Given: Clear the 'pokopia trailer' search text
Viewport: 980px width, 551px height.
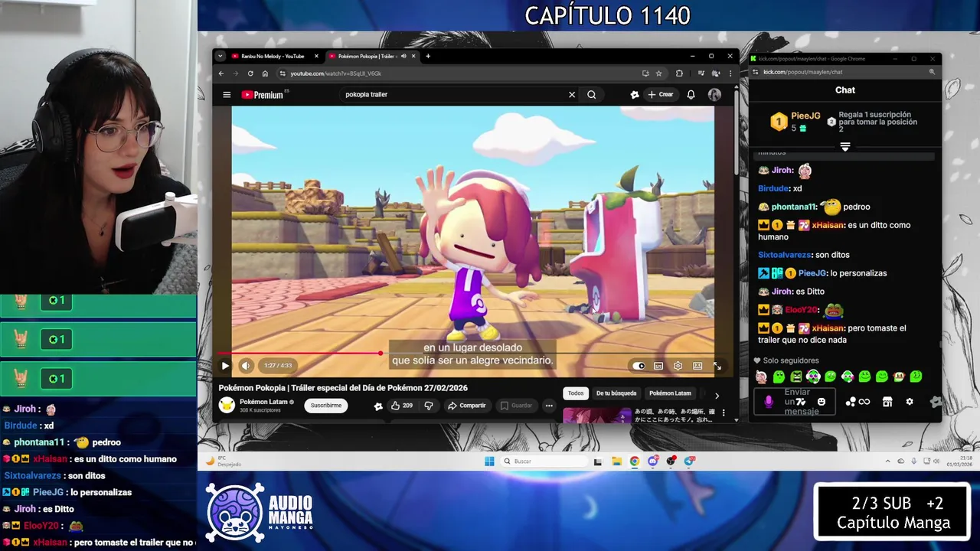Looking at the screenshot, I should click(x=571, y=95).
